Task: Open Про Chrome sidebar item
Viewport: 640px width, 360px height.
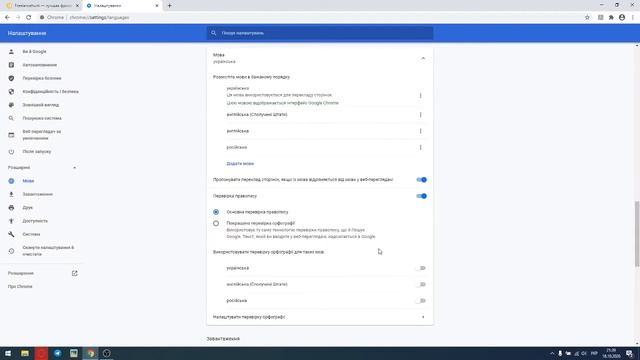Action: (x=20, y=287)
